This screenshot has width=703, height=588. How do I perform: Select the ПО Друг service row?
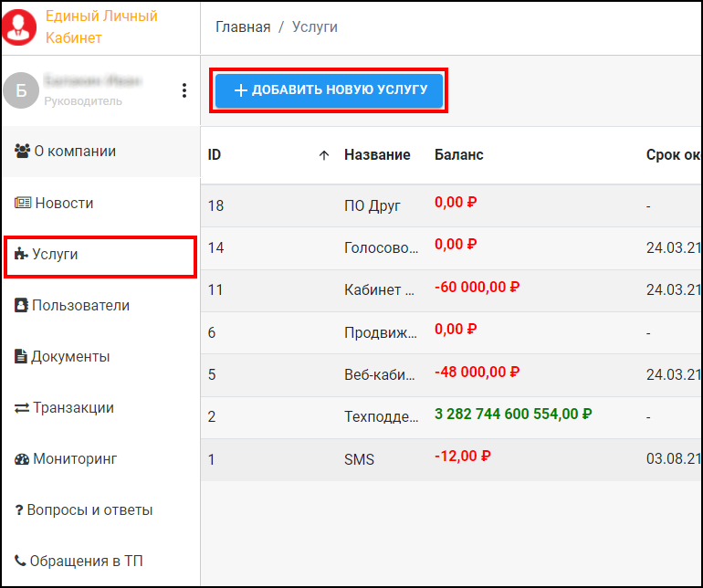[372, 205]
